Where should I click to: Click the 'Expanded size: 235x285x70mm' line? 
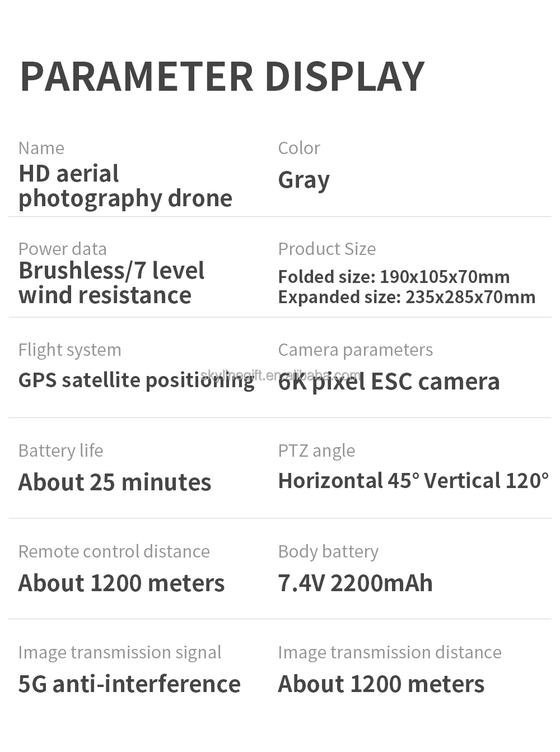(407, 297)
